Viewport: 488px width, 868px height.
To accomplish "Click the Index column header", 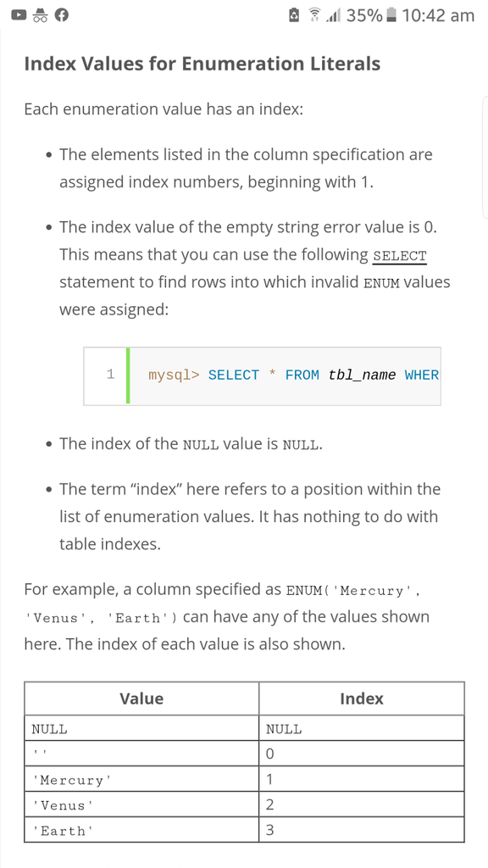I will coord(361,698).
